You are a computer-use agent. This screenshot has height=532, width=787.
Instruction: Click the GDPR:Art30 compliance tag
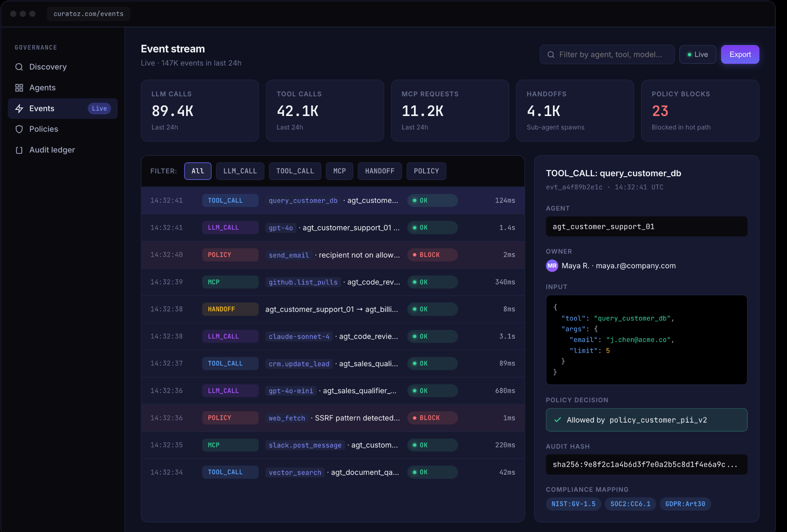(685, 504)
